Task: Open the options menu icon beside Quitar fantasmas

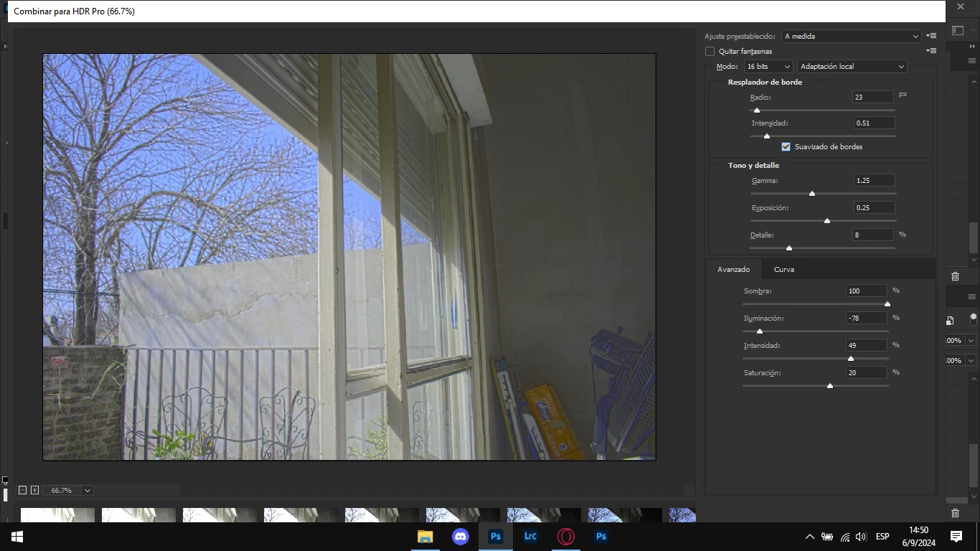Action: tap(931, 51)
